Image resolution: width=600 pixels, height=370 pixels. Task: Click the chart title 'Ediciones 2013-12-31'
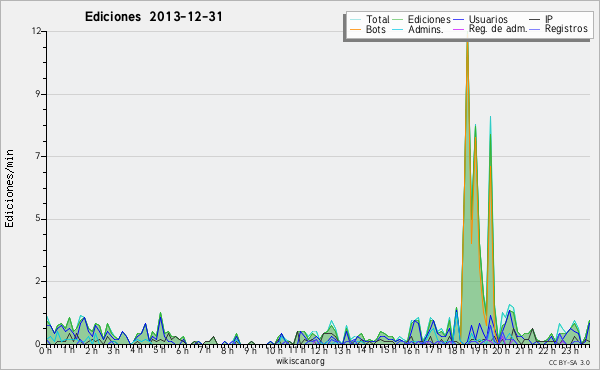pyautogui.click(x=153, y=17)
